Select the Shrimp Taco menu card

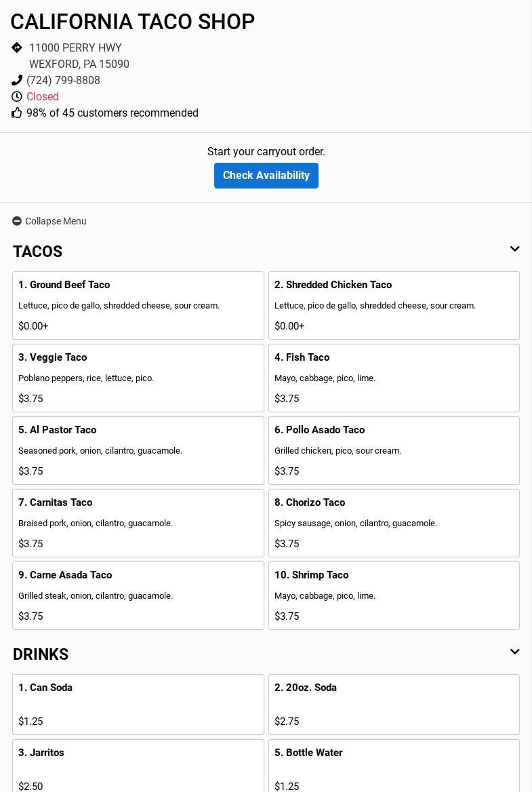[x=394, y=595]
